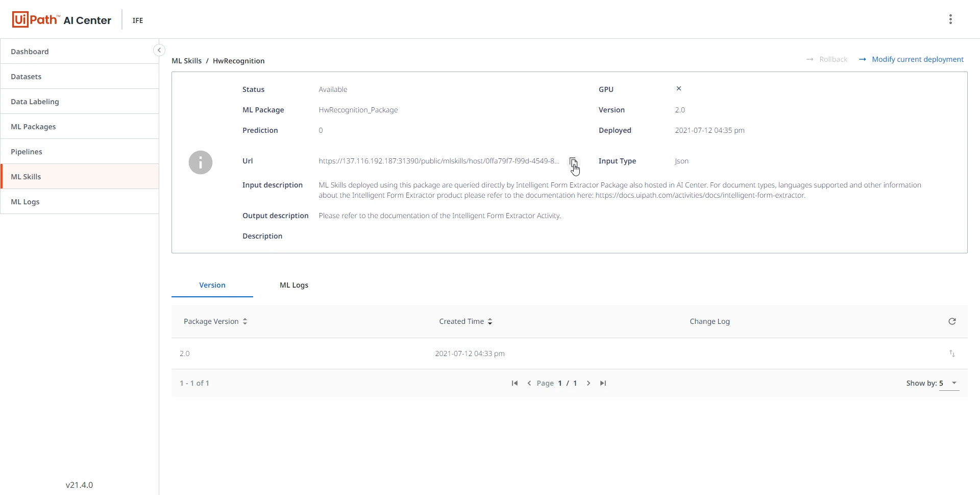The height and width of the screenshot is (495, 980).
Task: Open ML Packages from the sidebar
Action: 80,127
